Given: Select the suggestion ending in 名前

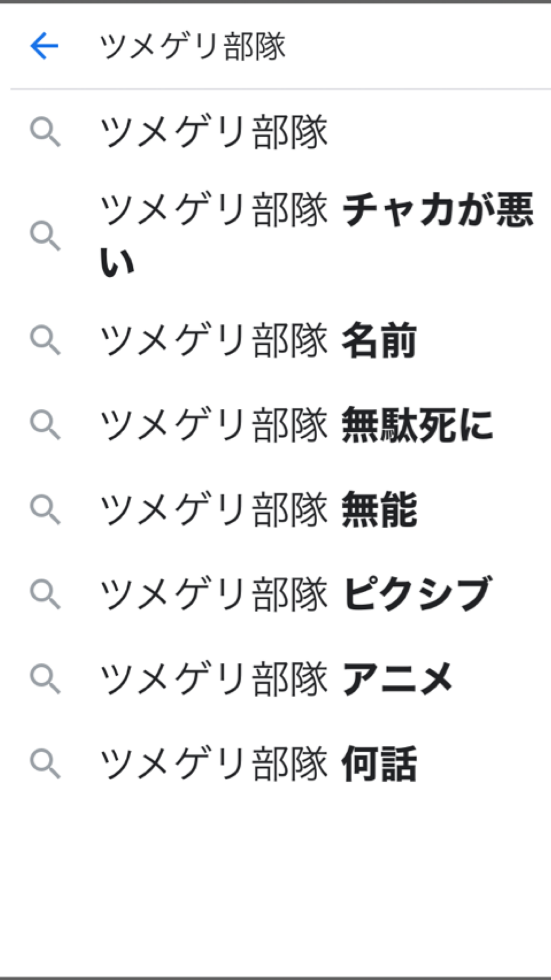Looking at the screenshot, I should click(x=258, y=340).
